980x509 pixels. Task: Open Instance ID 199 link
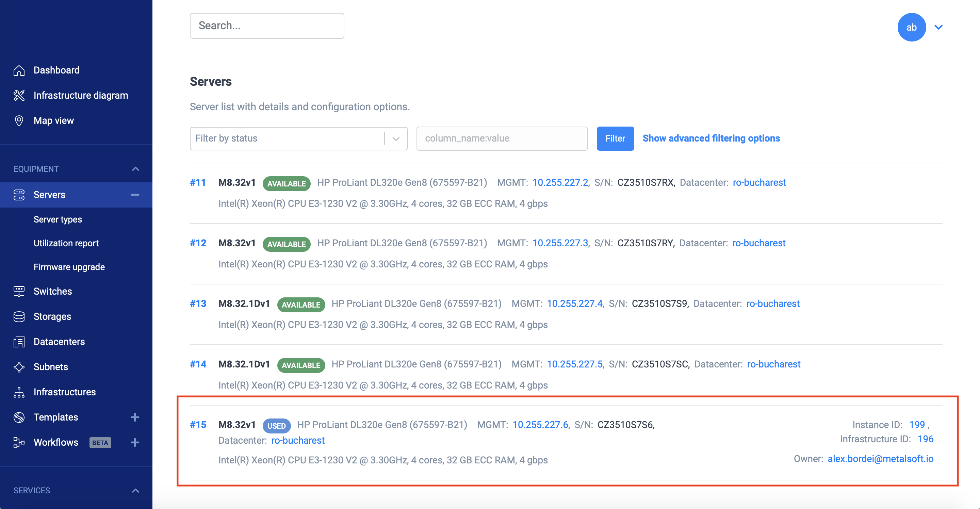pyautogui.click(x=917, y=425)
